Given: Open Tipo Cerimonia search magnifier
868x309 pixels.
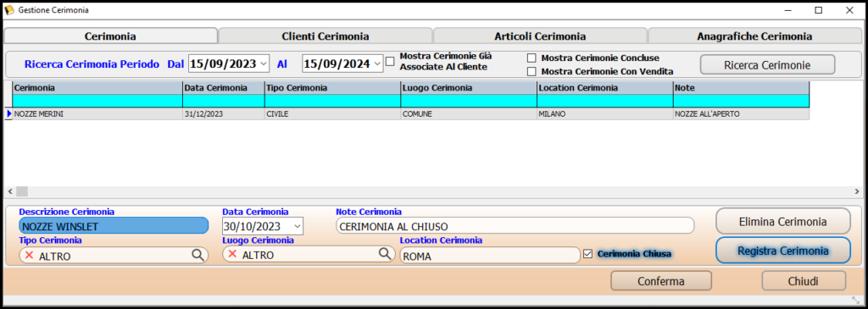Looking at the screenshot, I should 198,255.
